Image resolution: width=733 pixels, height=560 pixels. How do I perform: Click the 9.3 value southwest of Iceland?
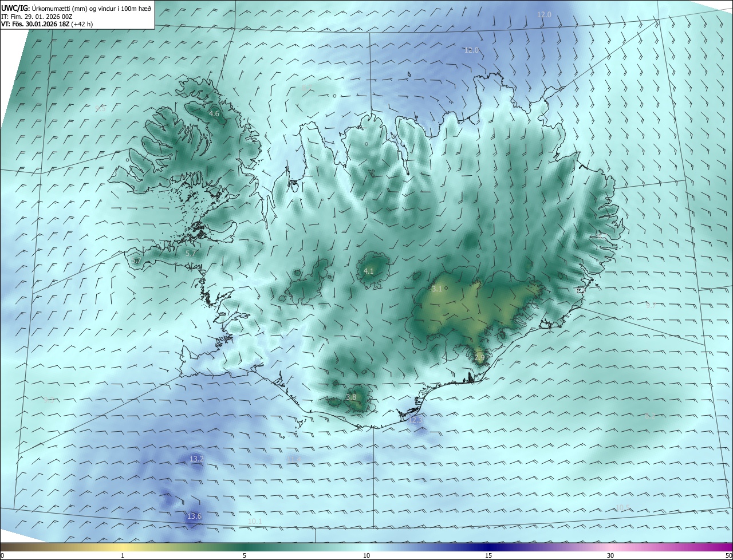click(x=49, y=400)
